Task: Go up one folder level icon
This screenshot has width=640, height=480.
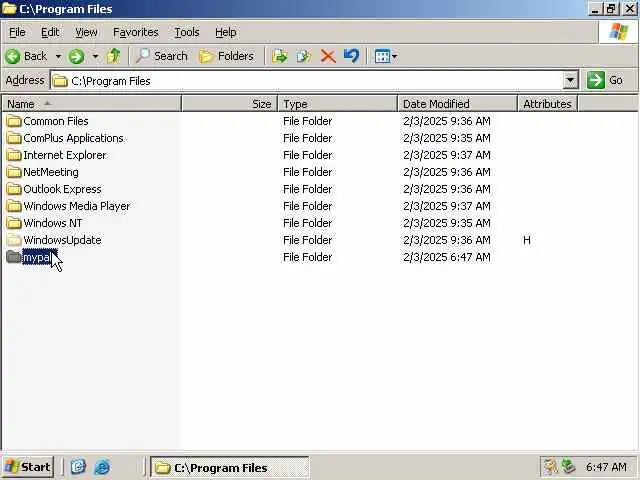Action: point(113,56)
